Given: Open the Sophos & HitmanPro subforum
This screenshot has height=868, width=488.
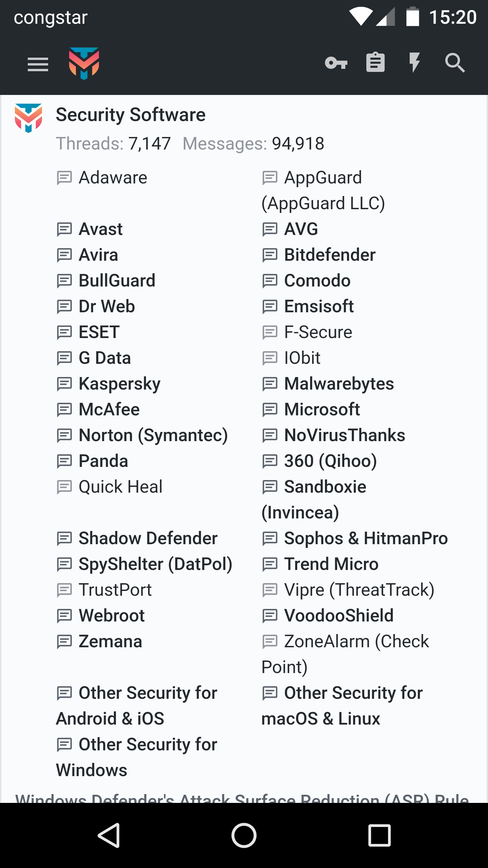Looking at the screenshot, I should [x=366, y=538].
